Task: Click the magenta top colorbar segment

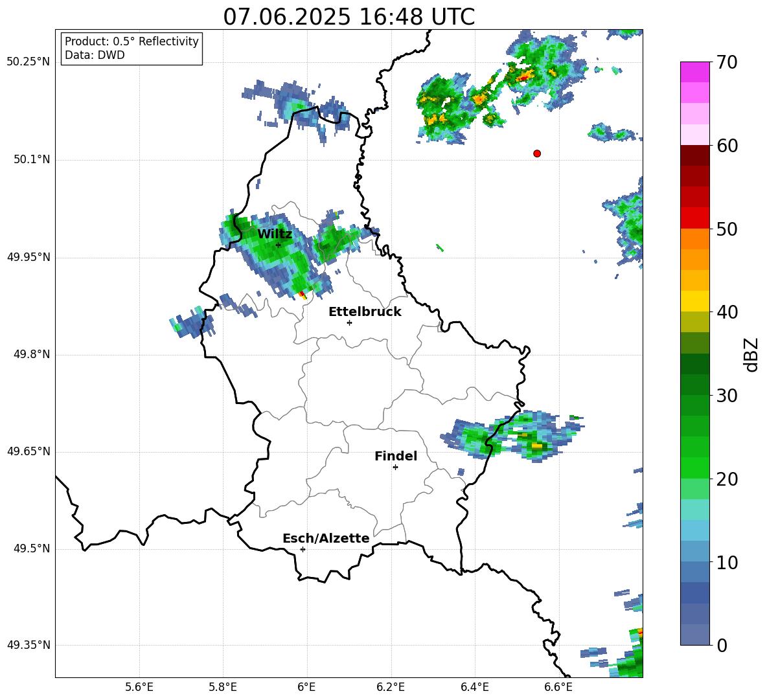Action: pos(695,73)
